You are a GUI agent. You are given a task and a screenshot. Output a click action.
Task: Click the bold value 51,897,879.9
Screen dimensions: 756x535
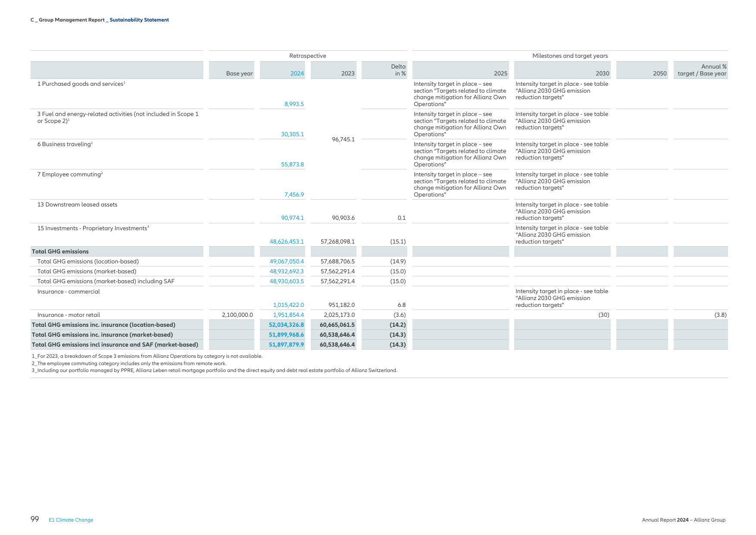286,344
